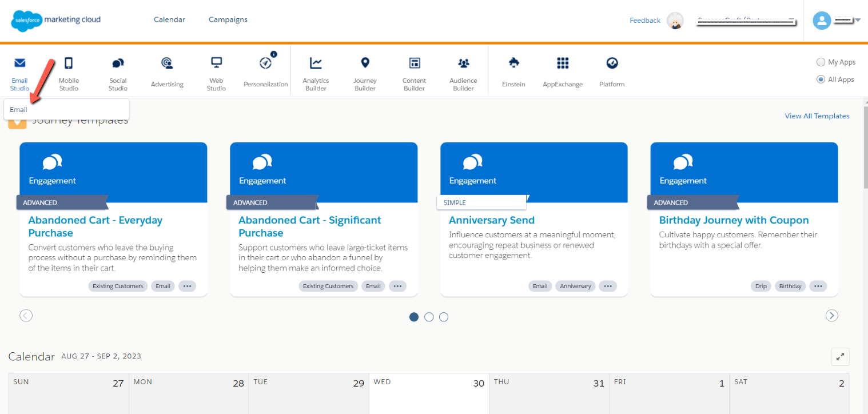868x414 pixels.
Task: Select Monday 28 calendar cell
Action: pyautogui.click(x=189, y=393)
